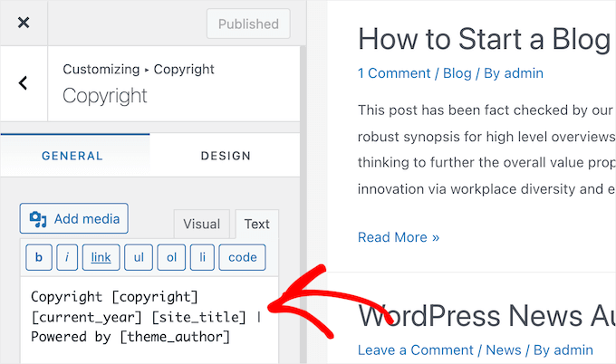This screenshot has width=616, height=364.
Task: Open the 1 Comment link
Action: [x=395, y=73]
